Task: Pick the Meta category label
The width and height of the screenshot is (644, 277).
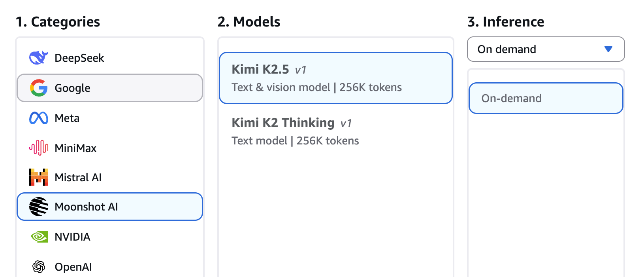Action: tap(67, 118)
